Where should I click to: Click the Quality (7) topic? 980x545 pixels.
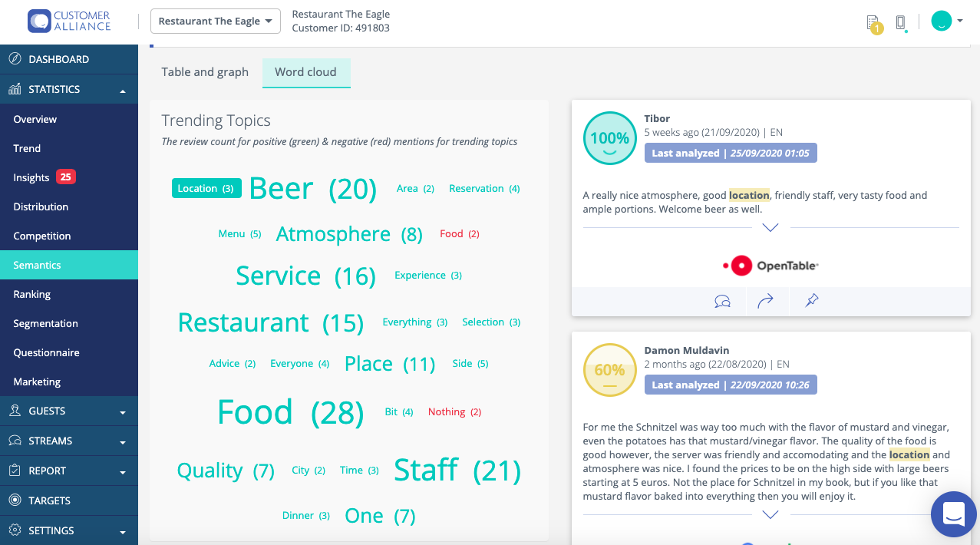point(226,471)
